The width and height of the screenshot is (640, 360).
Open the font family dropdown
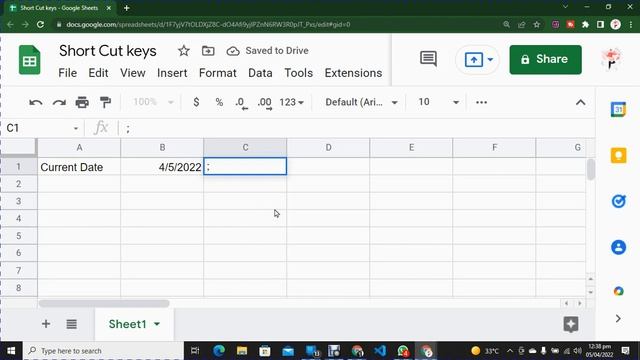(361, 102)
